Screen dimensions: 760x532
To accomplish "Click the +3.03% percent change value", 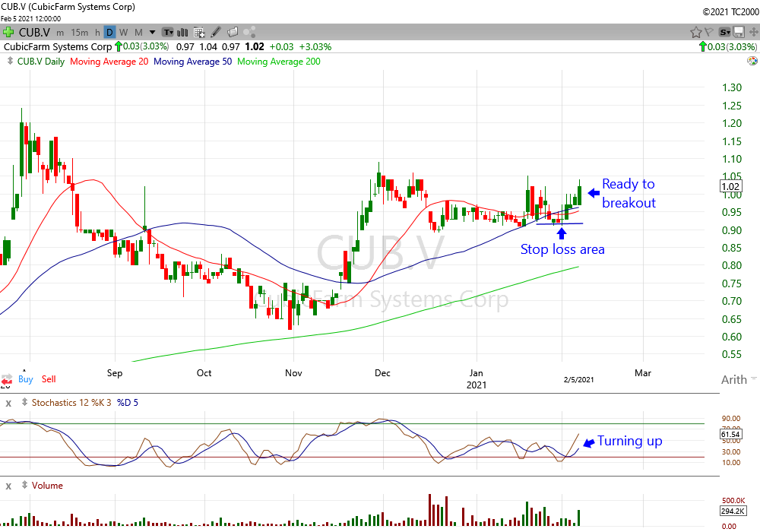I will tap(315, 47).
